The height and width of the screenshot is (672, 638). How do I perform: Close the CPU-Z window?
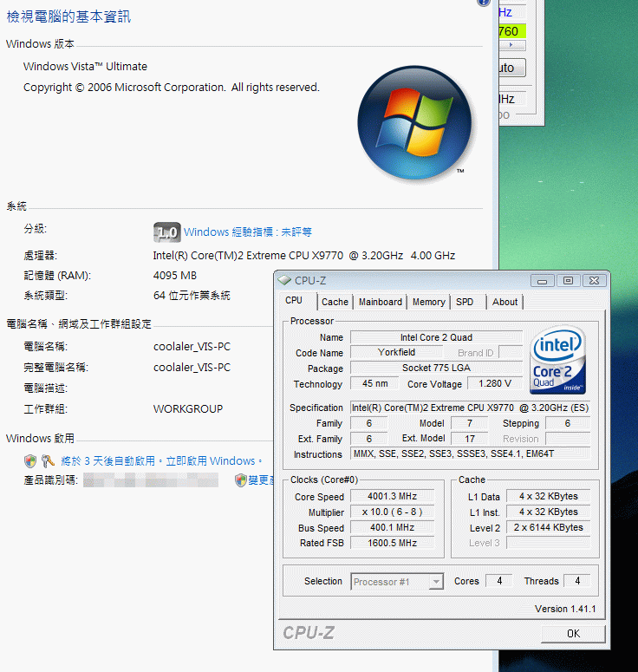[x=594, y=281]
